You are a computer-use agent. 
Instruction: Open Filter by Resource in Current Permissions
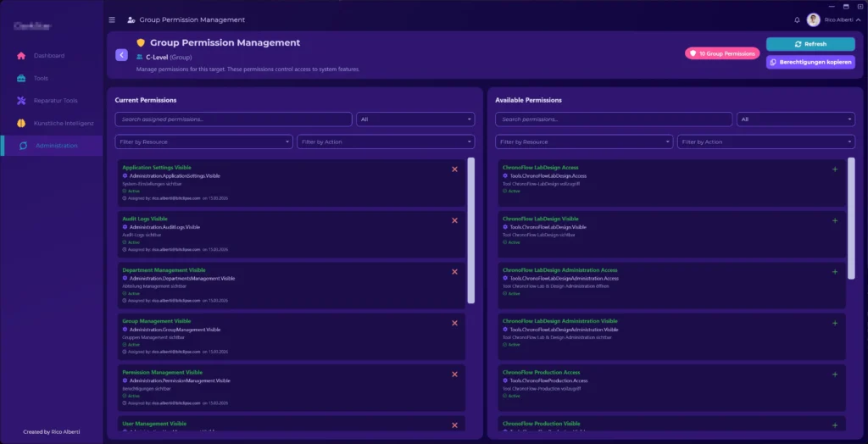203,142
